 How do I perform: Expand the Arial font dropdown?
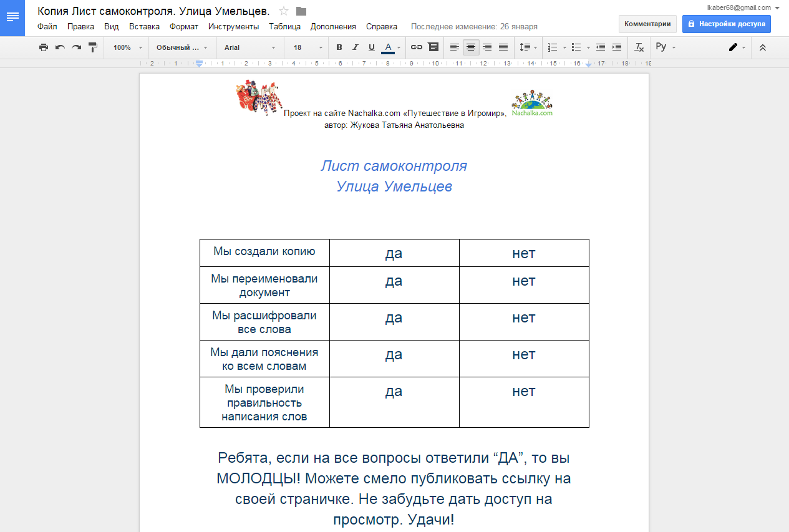pyautogui.click(x=249, y=47)
